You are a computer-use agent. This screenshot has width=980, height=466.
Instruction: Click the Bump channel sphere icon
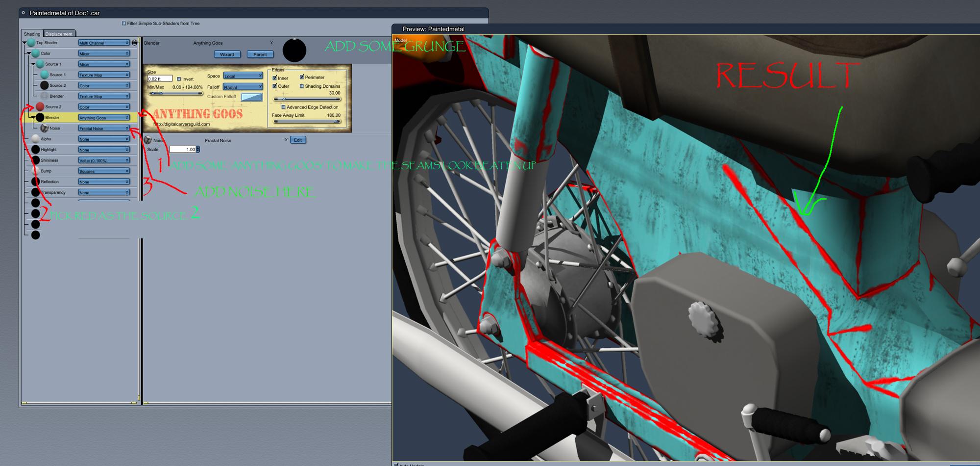point(36,171)
